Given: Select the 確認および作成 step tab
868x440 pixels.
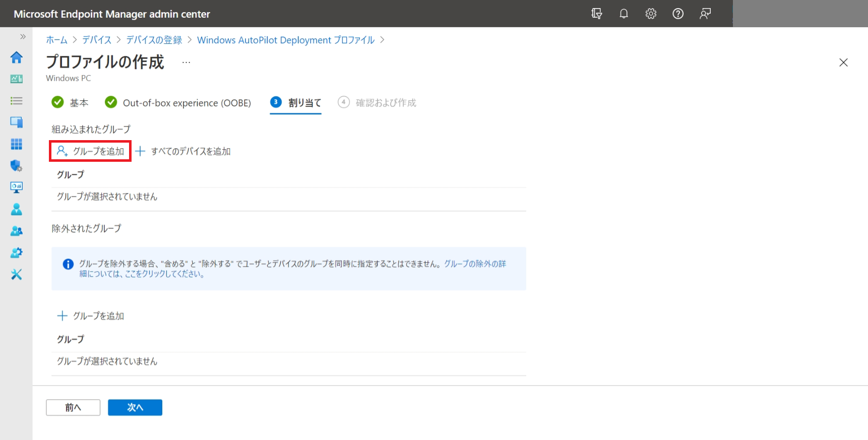Looking at the screenshot, I should (x=377, y=103).
